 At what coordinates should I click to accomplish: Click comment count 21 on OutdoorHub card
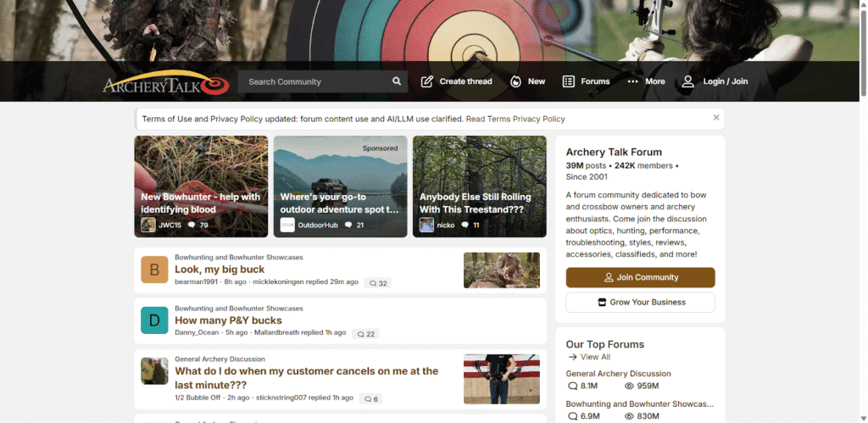click(354, 225)
